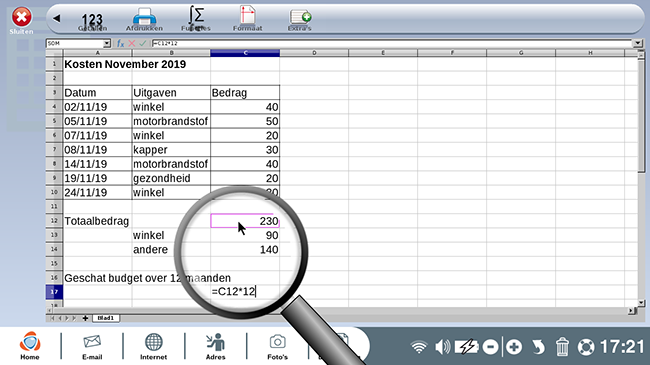650x365 pixels.
Task: Select column B header
Action: point(171,53)
